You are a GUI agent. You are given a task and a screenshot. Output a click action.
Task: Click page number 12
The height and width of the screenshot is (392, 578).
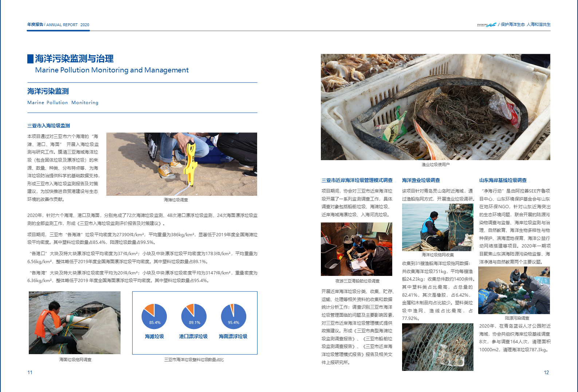click(546, 372)
